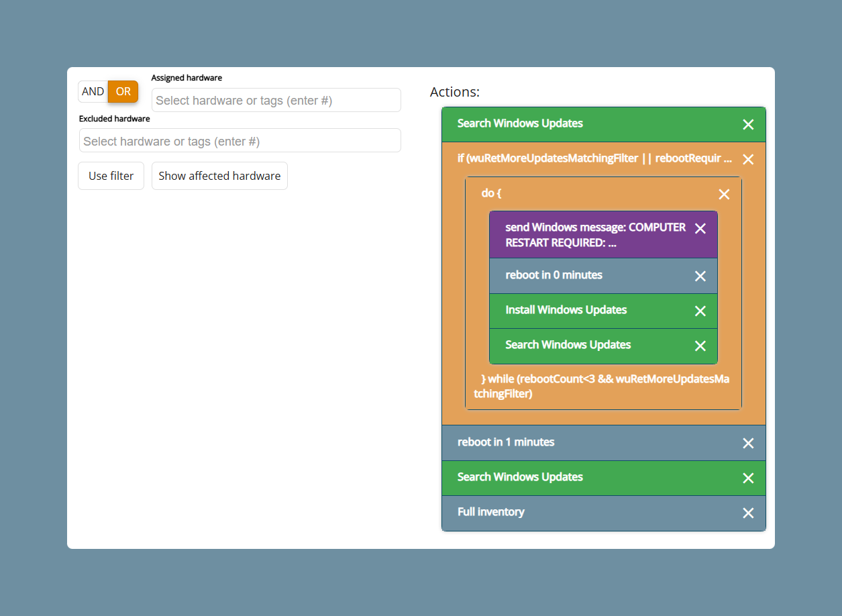Viewport: 842px width, 616px height.
Task: Select the send Windows message action text
Action: coord(596,235)
